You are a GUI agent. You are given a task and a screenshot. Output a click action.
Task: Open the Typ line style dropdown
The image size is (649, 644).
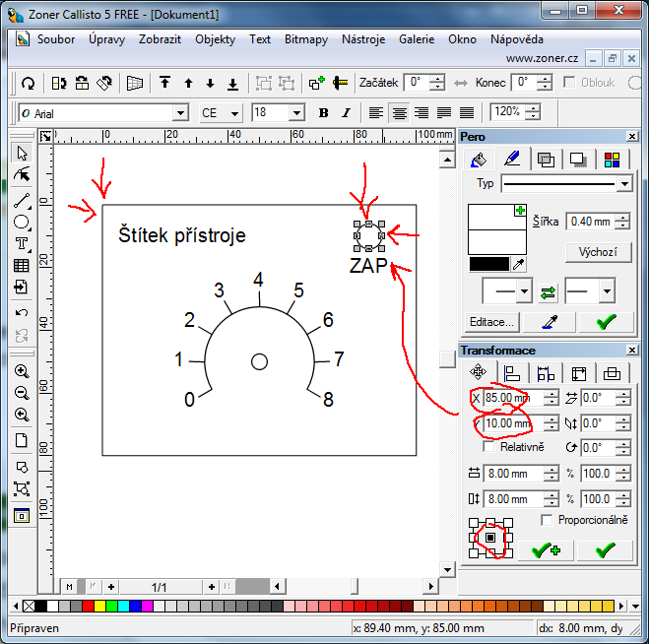(x=624, y=183)
